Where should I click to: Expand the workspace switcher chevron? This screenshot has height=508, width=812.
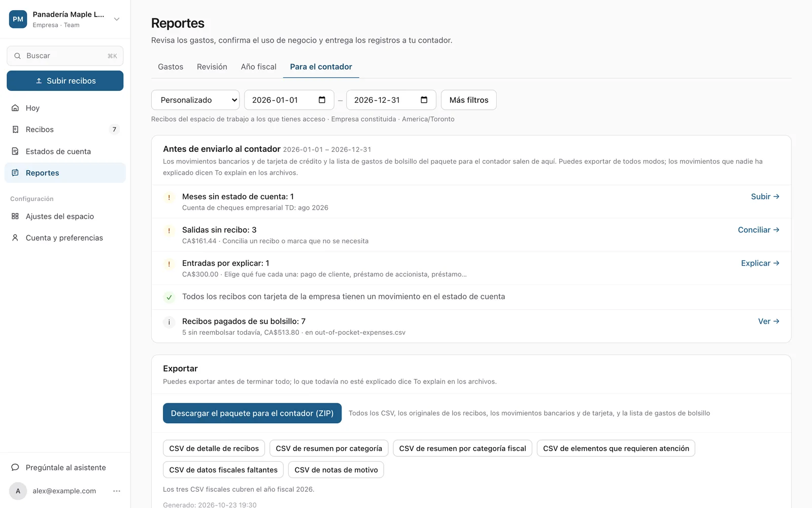click(x=117, y=19)
